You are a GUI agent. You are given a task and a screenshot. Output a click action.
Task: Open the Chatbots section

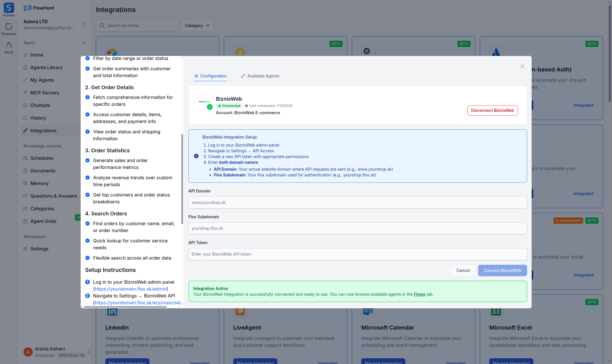pos(40,105)
